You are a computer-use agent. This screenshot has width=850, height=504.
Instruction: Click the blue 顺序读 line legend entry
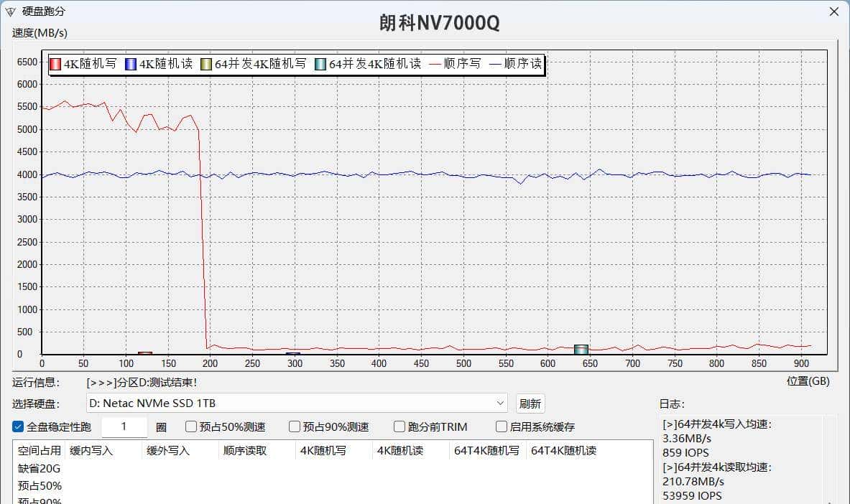click(515, 64)
